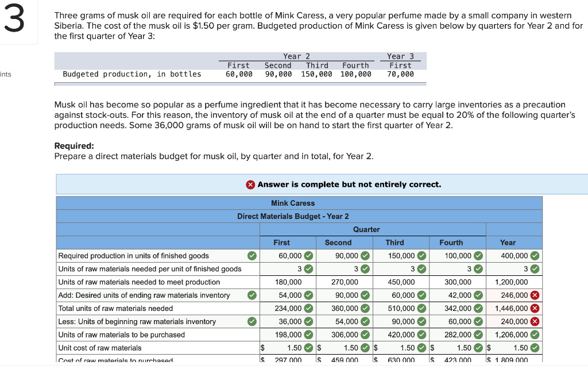
Task: Click the Year 240,000 beginning inventory cell
Action: (x=514, y=321)
